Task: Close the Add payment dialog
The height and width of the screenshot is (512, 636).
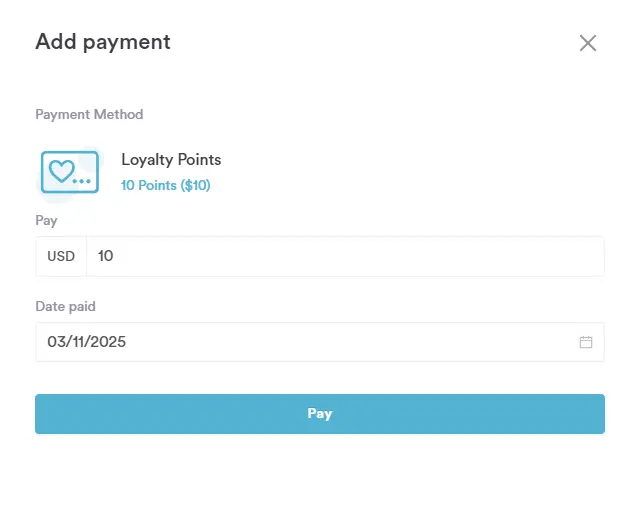Action: pyautogui.click(x=588, y=43)
